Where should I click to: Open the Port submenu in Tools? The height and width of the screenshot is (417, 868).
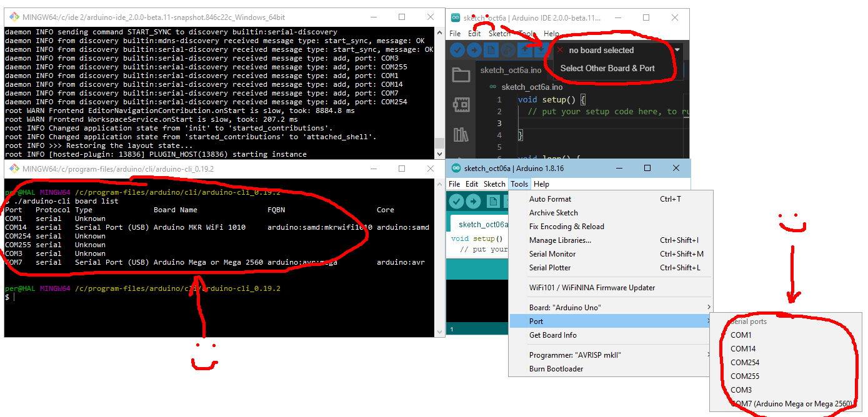click(611, 321)
